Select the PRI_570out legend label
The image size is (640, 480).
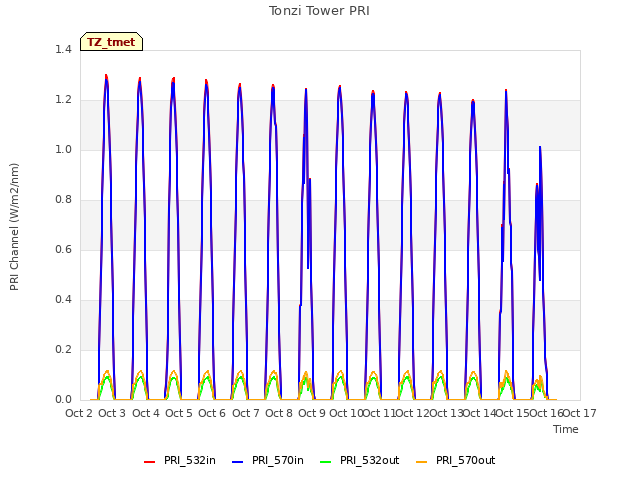point(465,461)
